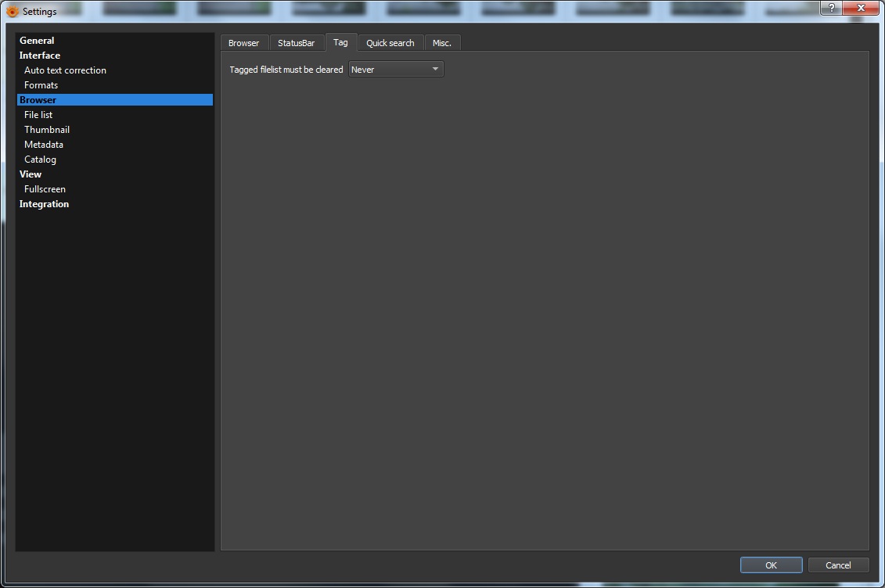The width and height of the screenshot is (885, 588).
Task: Select Metadata settings entry
Action: (x=44, y=145)
